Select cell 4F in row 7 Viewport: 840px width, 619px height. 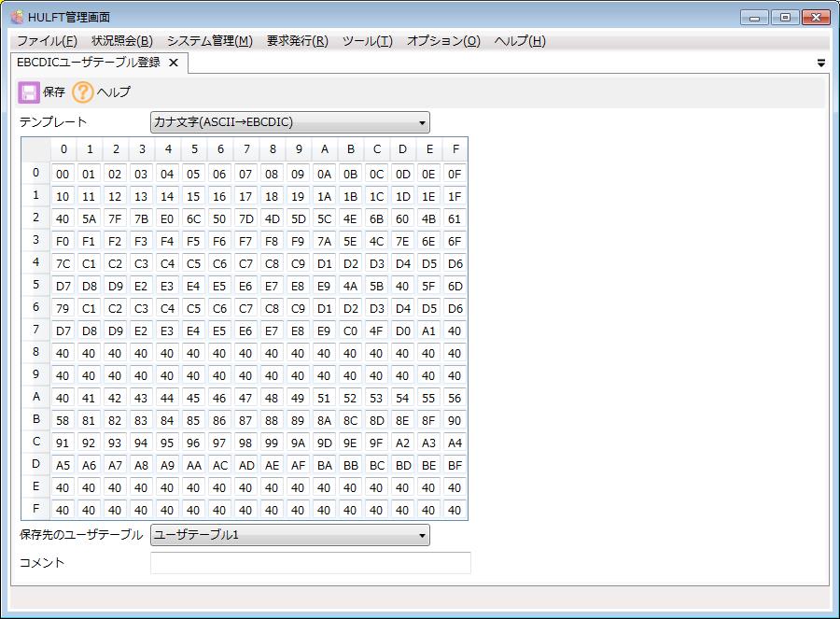click(x=376, y=331)
